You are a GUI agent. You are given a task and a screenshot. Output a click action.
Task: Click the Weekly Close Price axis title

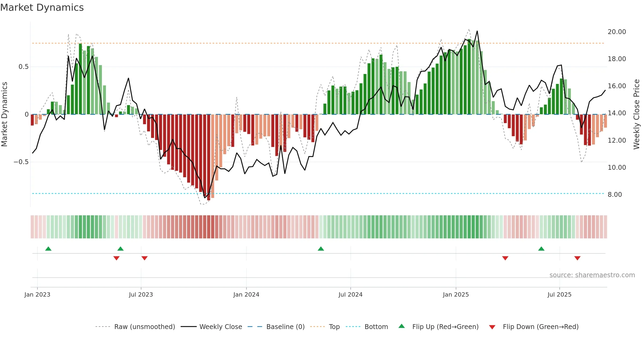[x=637, y=114]
